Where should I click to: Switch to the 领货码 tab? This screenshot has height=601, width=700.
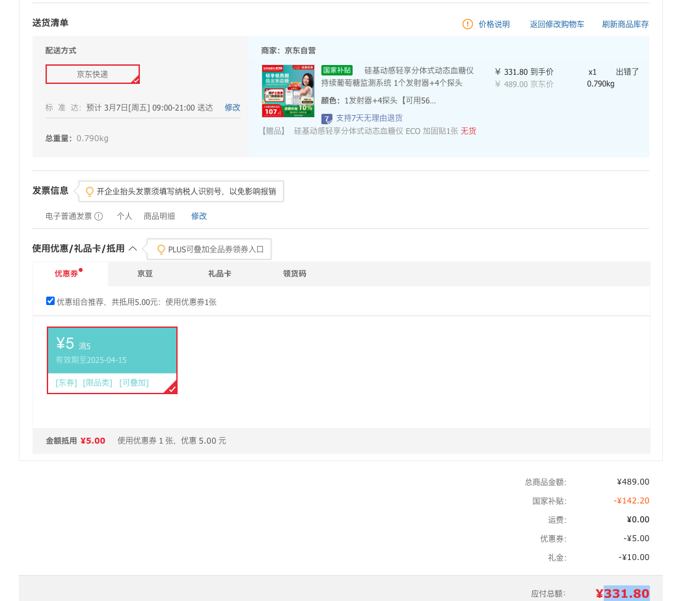point(295,274)
